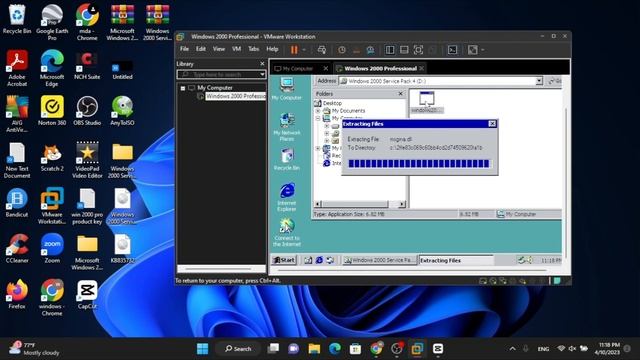Click Folders pane scroll left arrow
Image resolution: width=640 pixels, height=360 pixels.
(x=318, y=204)
